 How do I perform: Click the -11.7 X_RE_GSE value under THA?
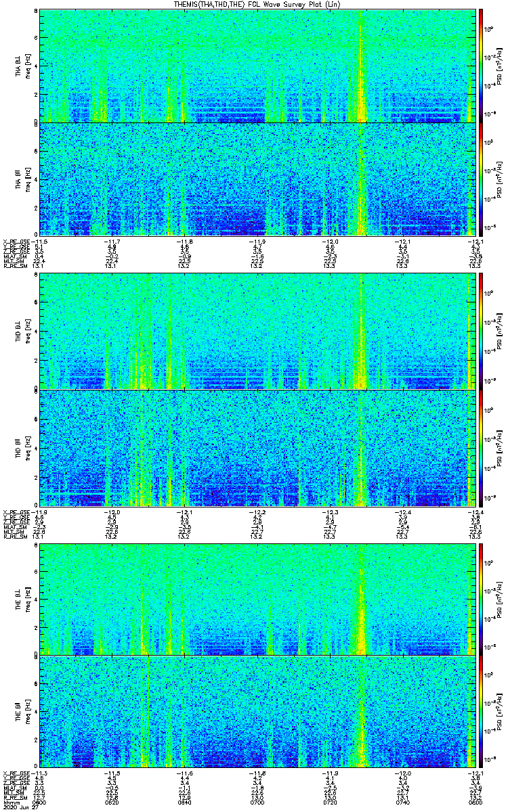pyautogui.click(x=112, y=242)
